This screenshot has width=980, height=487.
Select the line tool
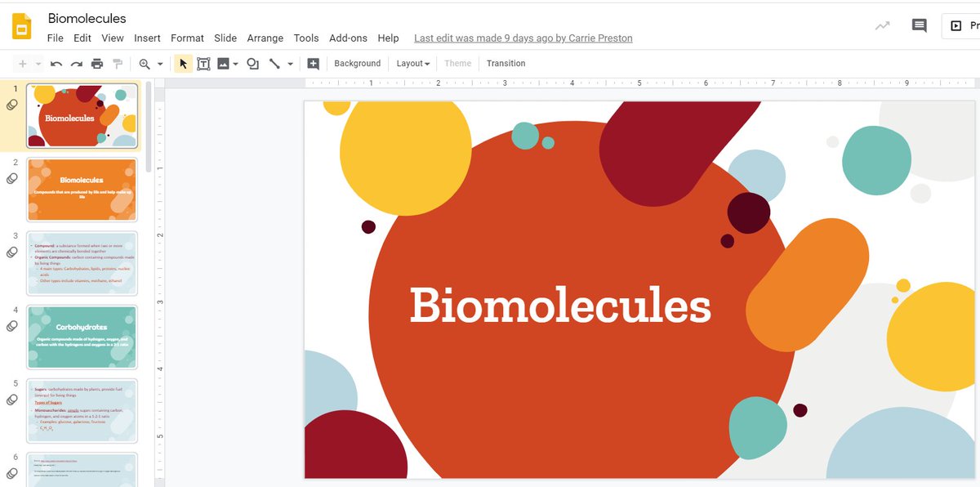pyautogui.click(x=275, y=64)
